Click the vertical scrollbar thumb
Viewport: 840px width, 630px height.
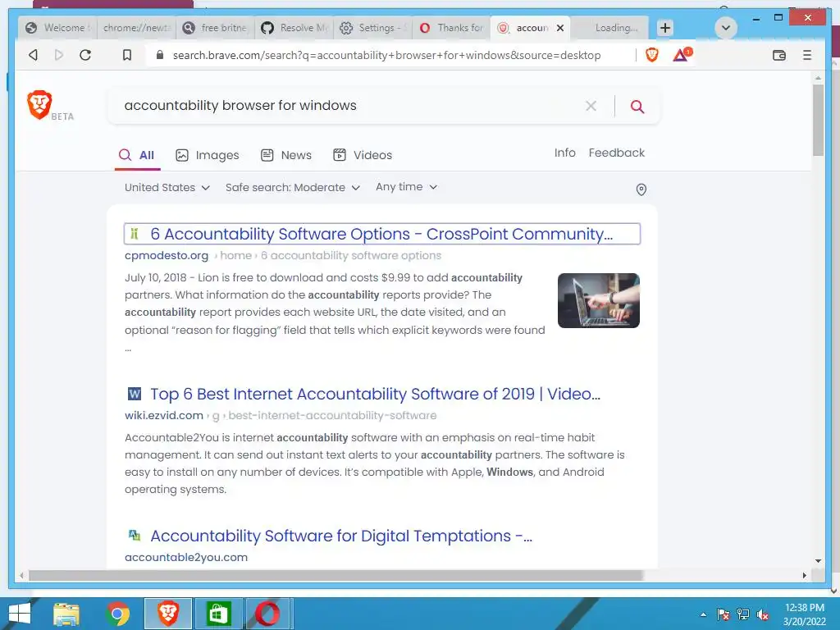[818, 120]
